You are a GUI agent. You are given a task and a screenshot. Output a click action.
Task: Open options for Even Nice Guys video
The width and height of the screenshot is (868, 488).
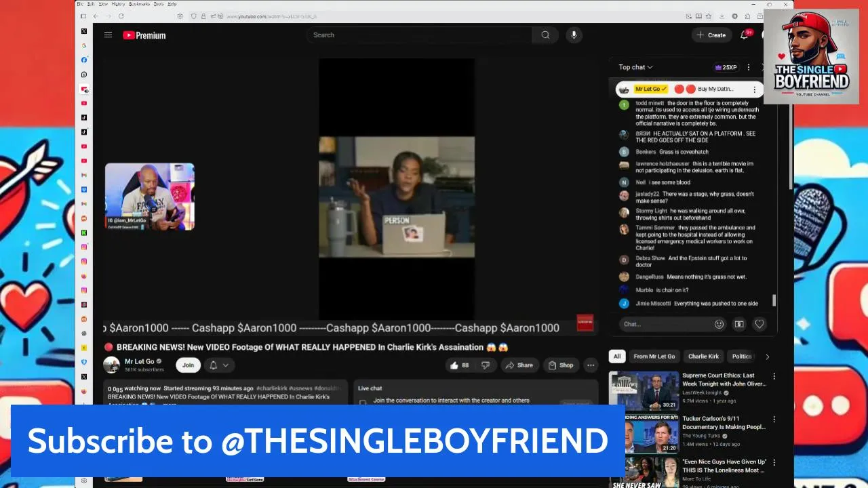click(x=774, y=463)
